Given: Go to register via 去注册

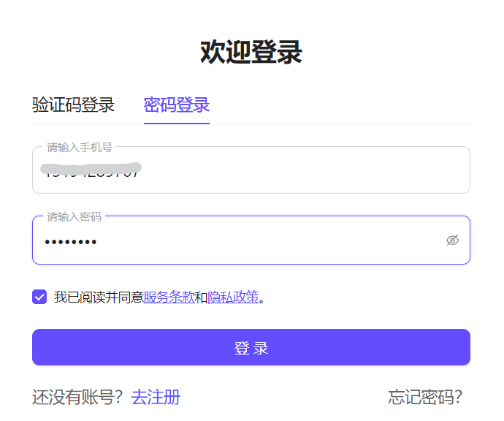Looking at the screenshot, I should point(156,397).
